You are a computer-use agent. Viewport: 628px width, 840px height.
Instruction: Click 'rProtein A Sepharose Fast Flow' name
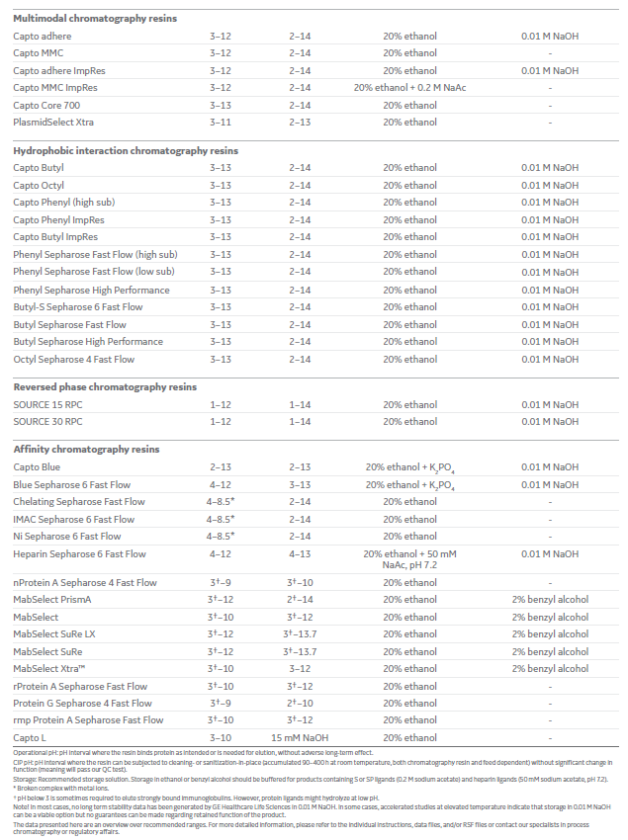pyautogui.click(x=80, y=686)
